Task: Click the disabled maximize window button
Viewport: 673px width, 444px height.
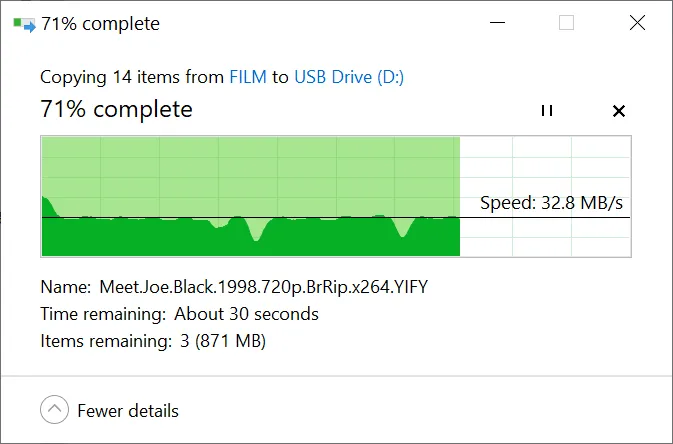Action: tap(567, 23)
